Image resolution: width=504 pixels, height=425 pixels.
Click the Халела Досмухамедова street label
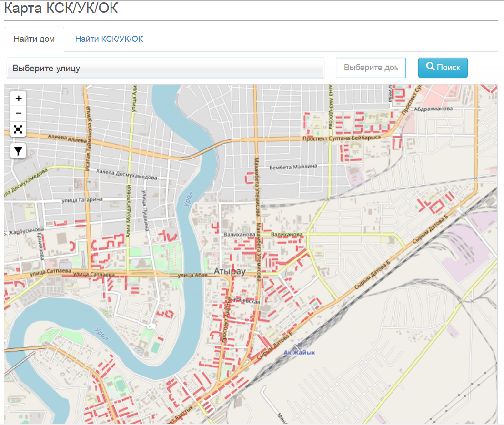tap(126, 174)
